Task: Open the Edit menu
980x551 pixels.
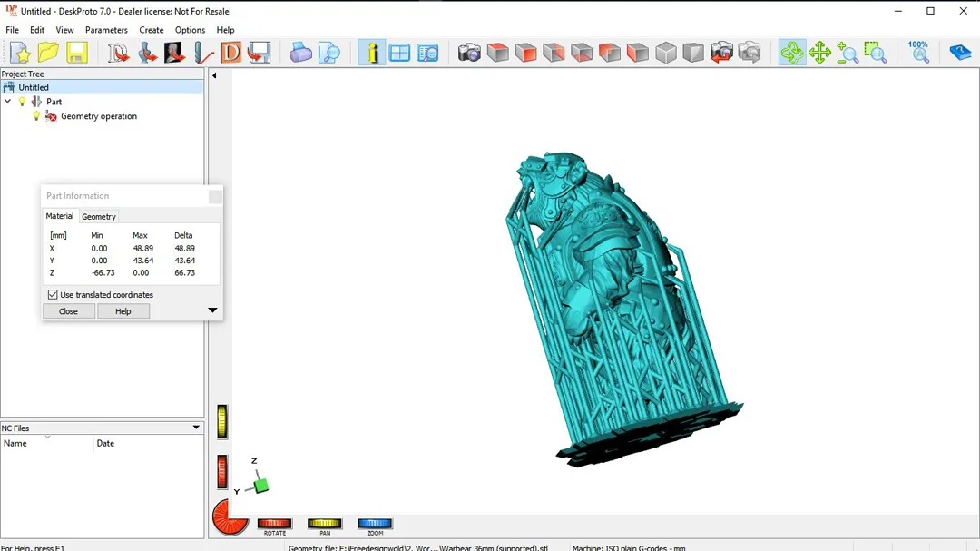Action: [x=37, y=30]
